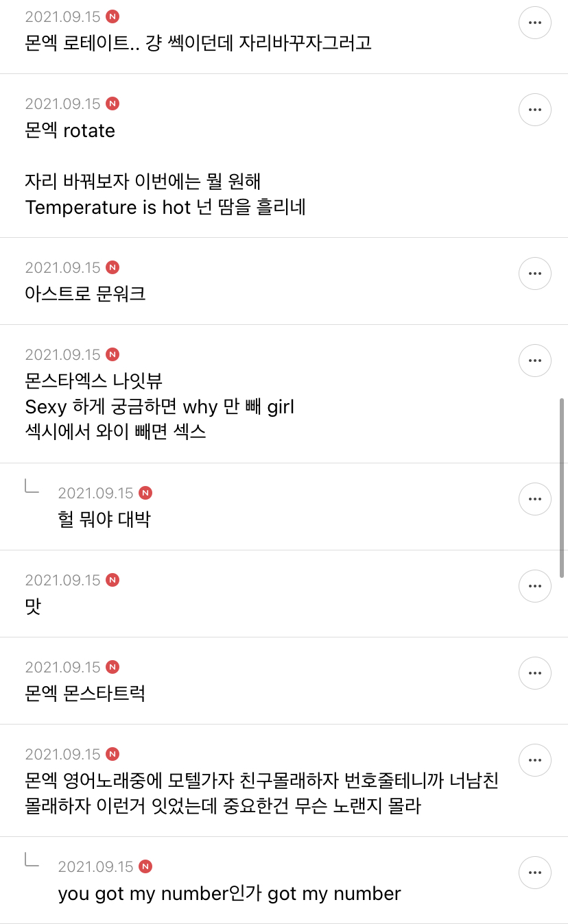This screenshot has height=924, width=568.
Task: Open more options for '몬엑 영어노래중에' comment
Action: tap(535, 760)
